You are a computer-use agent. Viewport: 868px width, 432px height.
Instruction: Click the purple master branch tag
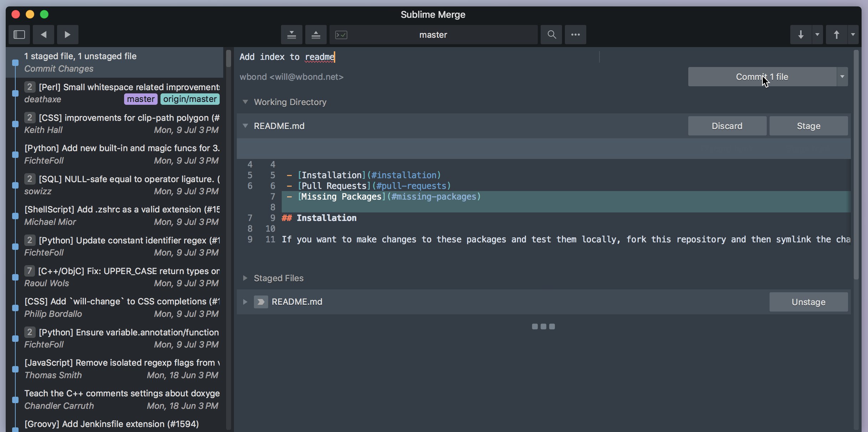pos(141,99)
